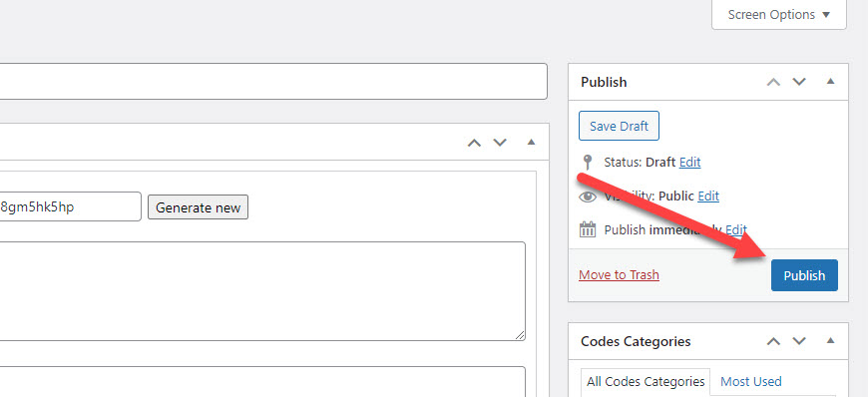
Task: Click the calendar icon beside Publish immediately
Action: coord(588,229)
